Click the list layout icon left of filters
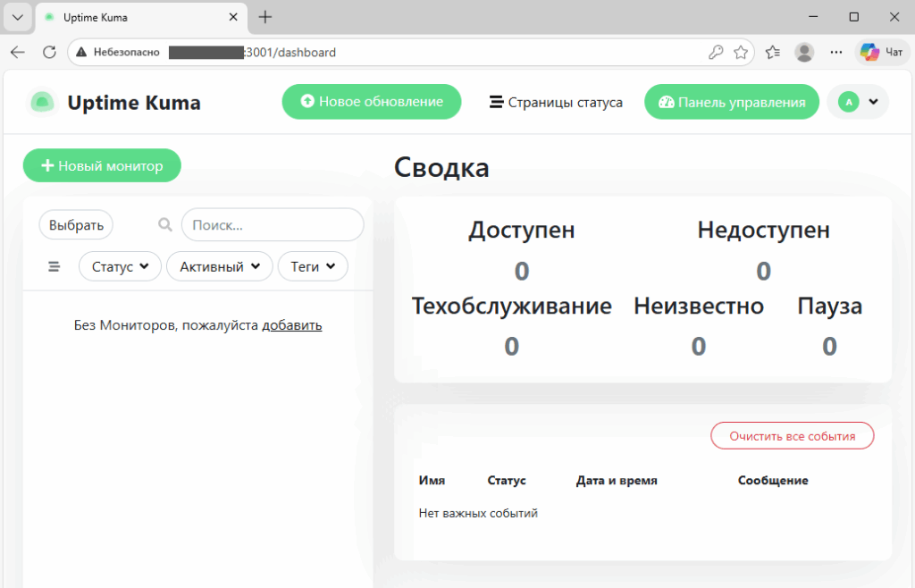This screenshot has height=588, width=915. pos(54,265)
